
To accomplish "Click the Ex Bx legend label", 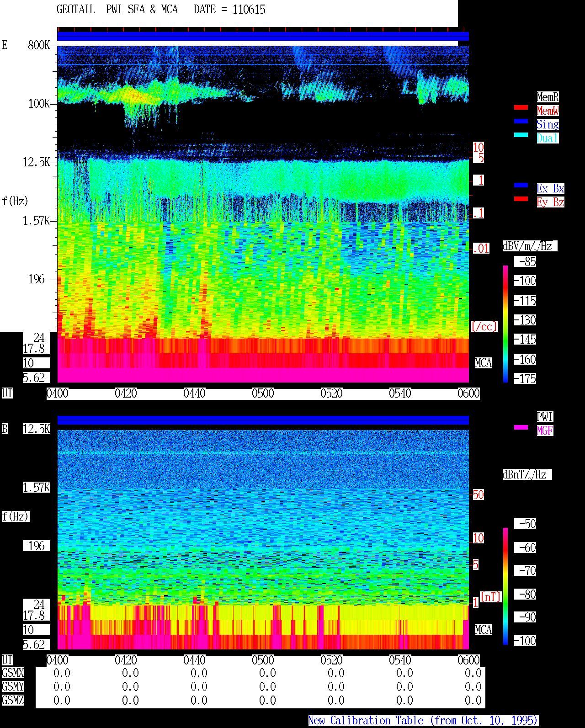I will tap(550, 188).
